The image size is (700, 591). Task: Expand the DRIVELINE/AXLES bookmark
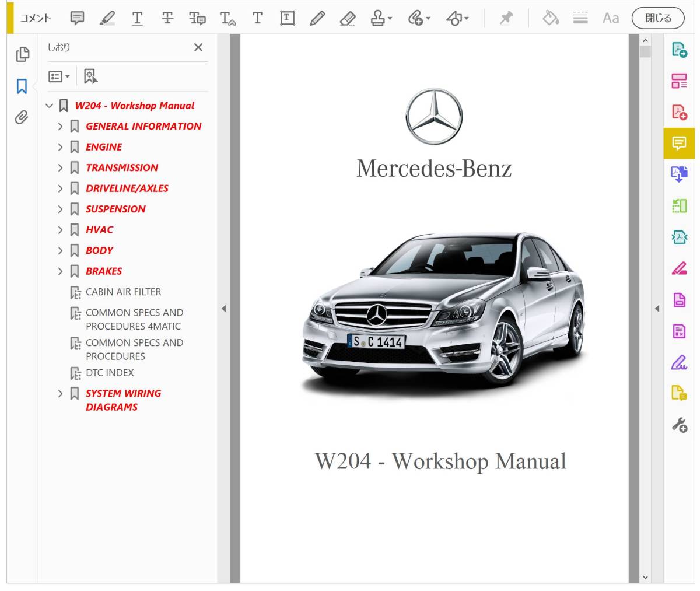[x=60, y=188]
